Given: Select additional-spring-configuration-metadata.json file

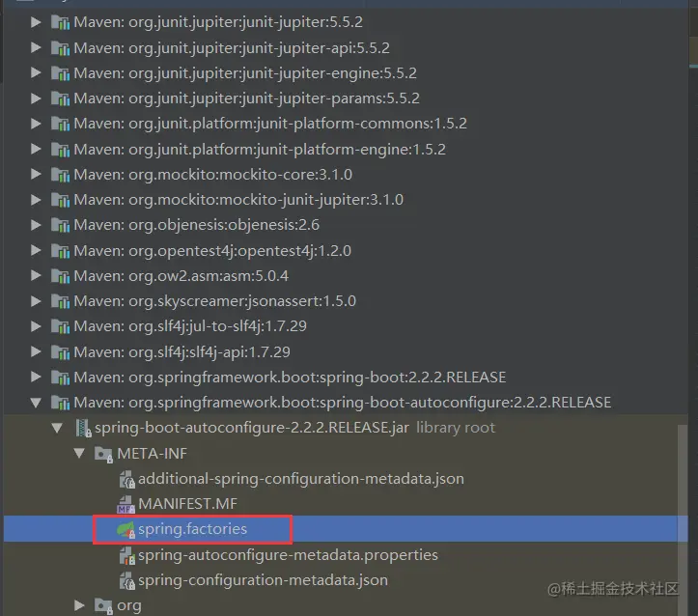Looking at the screenshot, I should (346, 479).
